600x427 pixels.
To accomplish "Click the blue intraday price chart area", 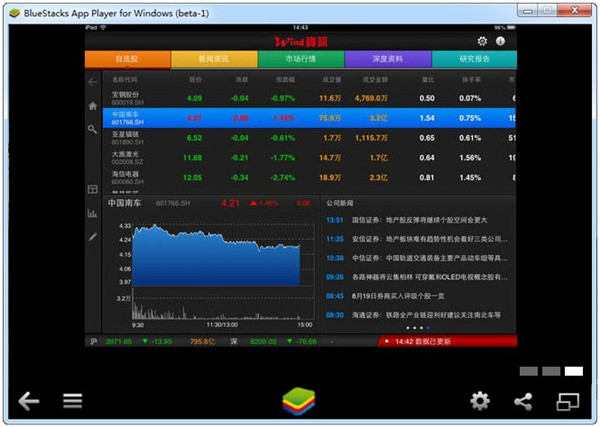I will (217, 256).
